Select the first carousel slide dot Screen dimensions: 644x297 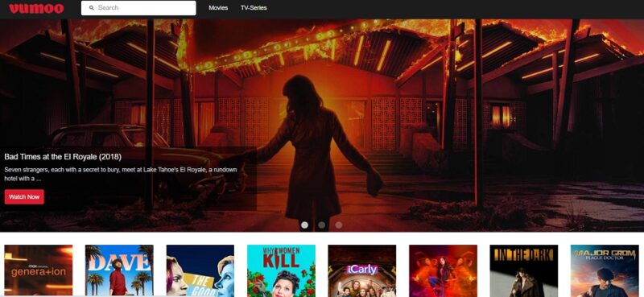click(304, 225)
